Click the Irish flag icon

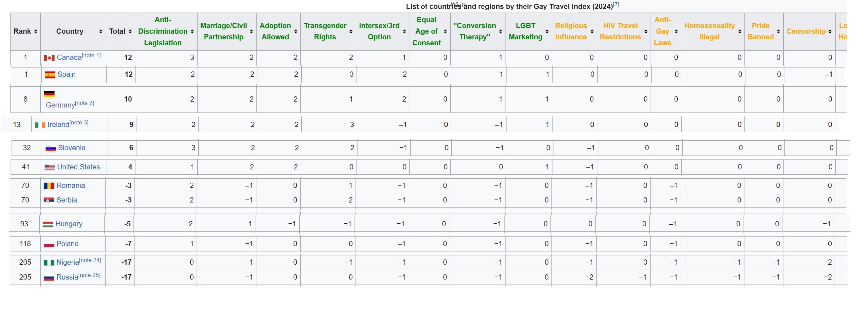pos(40,125)
